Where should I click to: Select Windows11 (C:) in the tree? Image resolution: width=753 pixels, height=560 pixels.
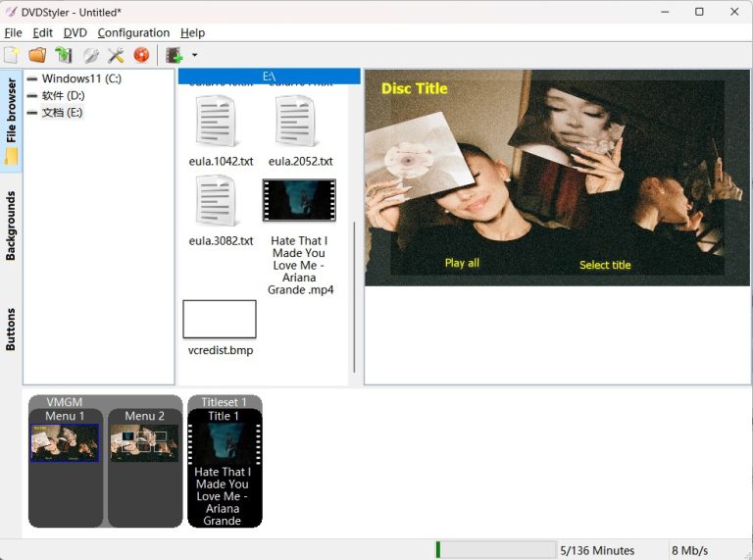[x=81, y=78]
